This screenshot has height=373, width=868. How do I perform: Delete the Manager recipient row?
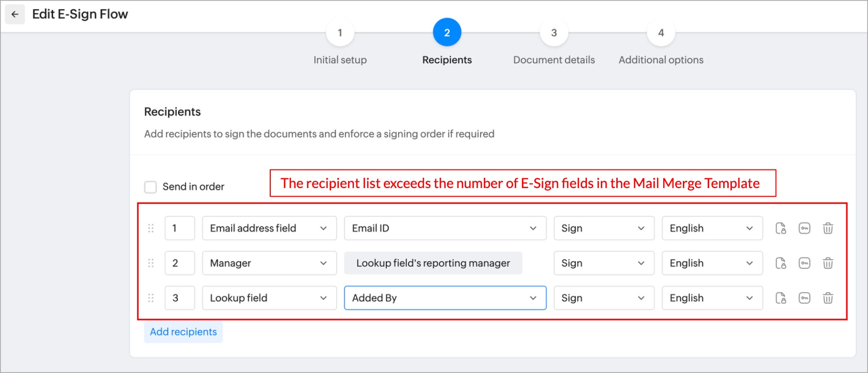click(x=828, y=263)
